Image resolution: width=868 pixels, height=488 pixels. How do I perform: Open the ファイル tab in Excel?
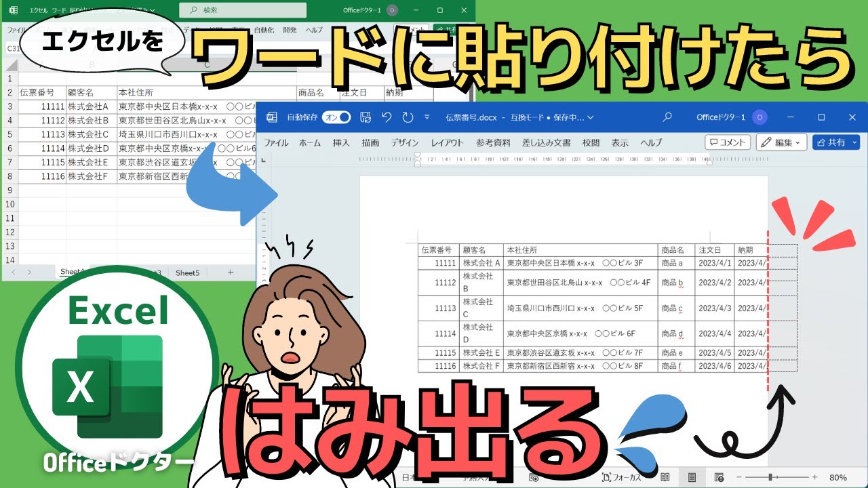coord(16,30)
